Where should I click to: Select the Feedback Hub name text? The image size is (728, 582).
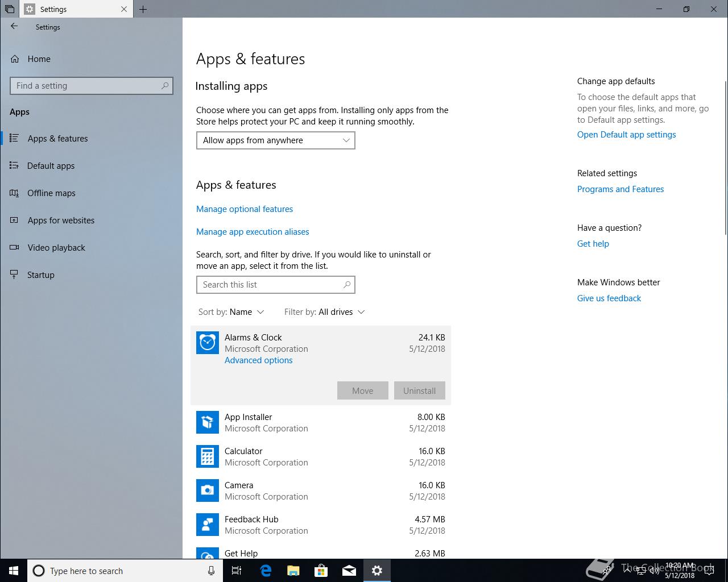(x=251, y=519)
